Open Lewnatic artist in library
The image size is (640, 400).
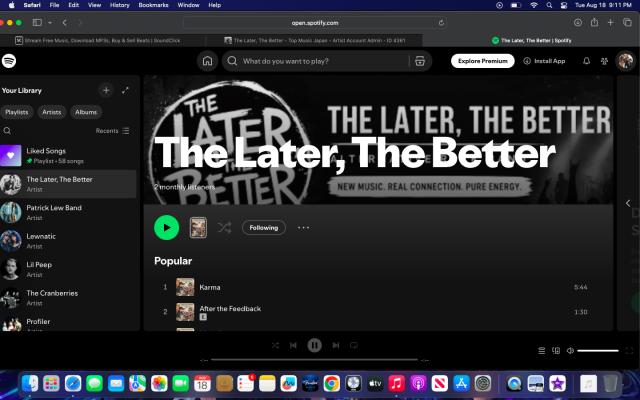click(x=68, y=241)
